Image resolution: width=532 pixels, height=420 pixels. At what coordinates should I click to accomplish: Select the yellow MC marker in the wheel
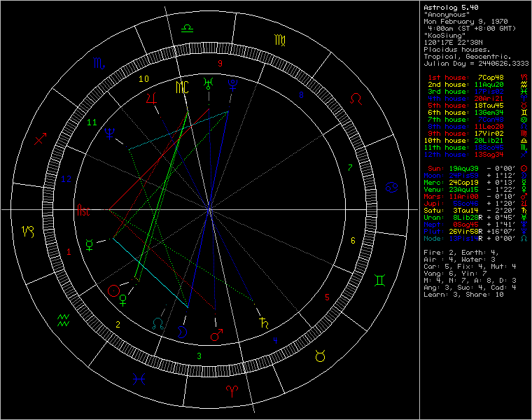click(x=182, y=87)
